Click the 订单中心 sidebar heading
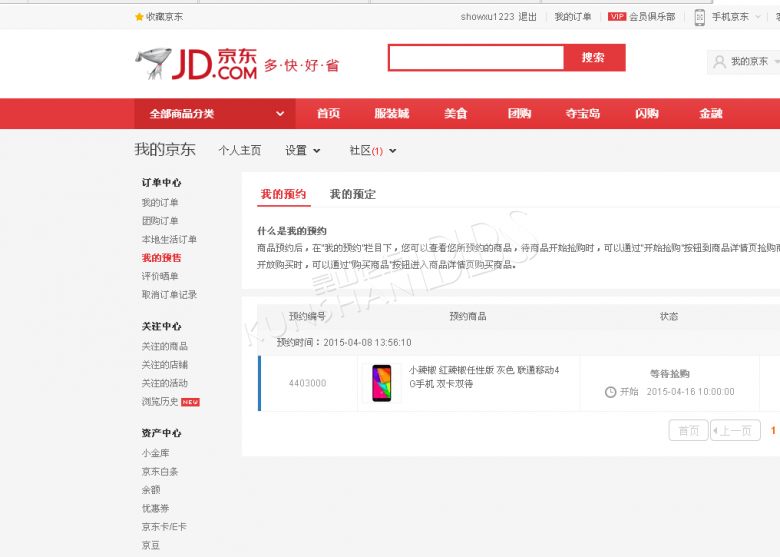Screen dimensions: 780x557 162,183
